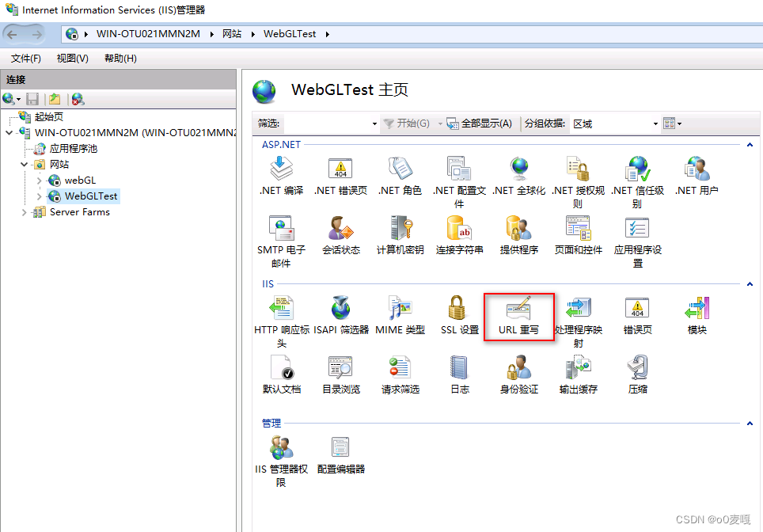Open the 视图(V) menu
Image resolution: width=763 pixels, height=532 pixels.
pos(73,59)
